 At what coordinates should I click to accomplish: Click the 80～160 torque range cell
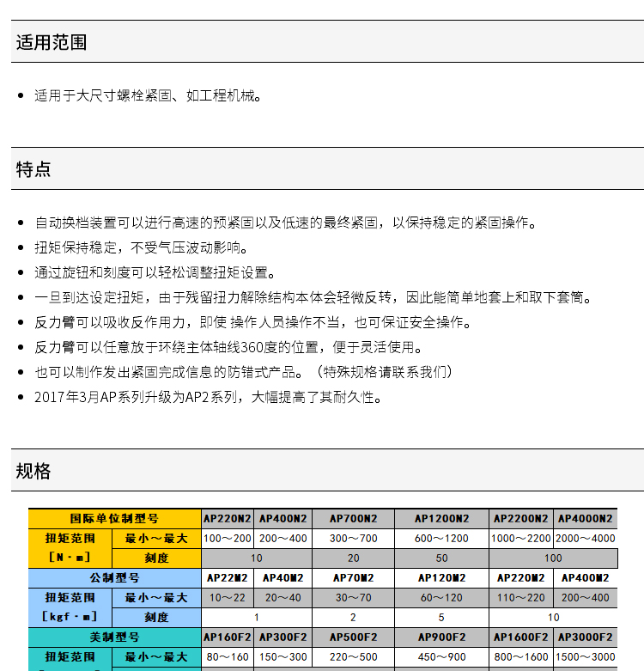(228, 657)
